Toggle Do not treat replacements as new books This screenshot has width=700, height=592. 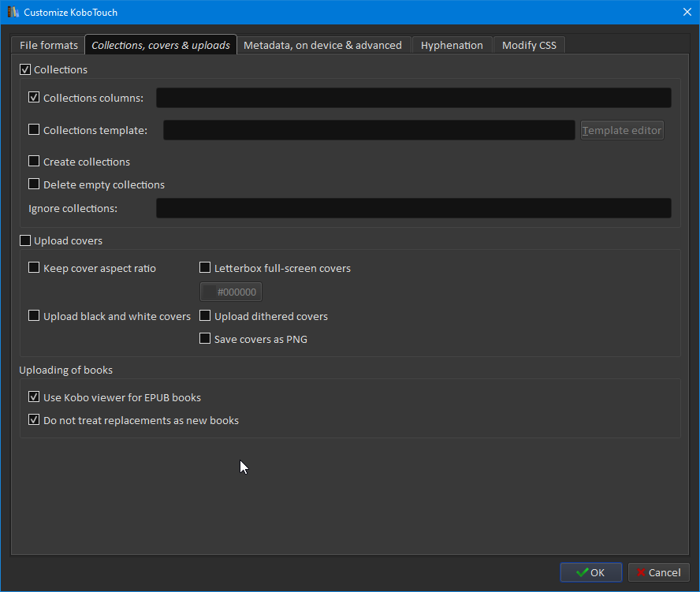point(34,419)
